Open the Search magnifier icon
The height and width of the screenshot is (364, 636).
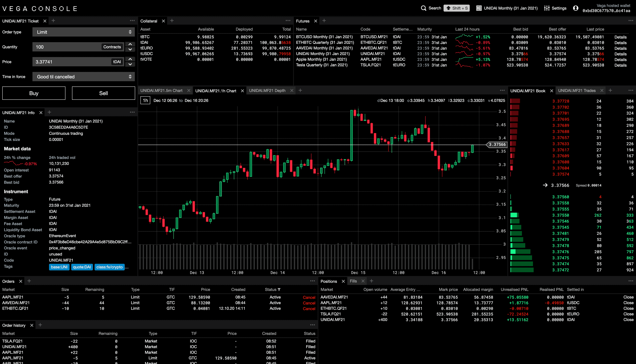click(423, 8)
